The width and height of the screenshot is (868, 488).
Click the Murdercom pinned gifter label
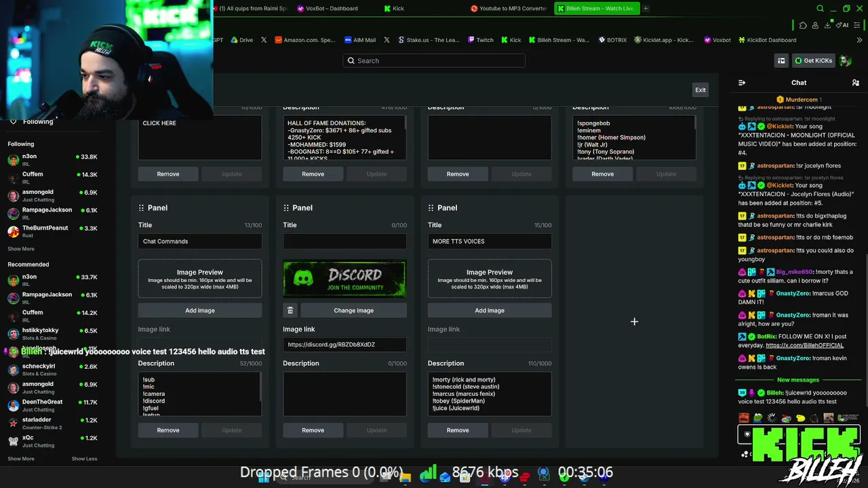pos(799,100)
